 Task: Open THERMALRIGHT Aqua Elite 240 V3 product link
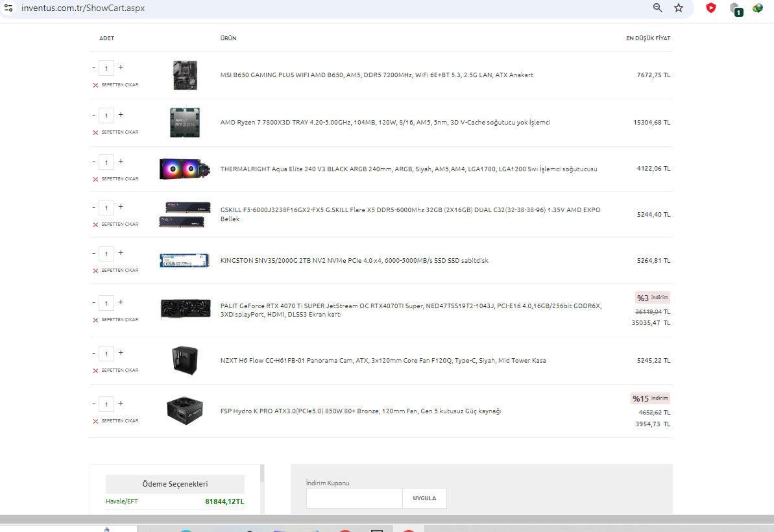(x=409, y=169)
